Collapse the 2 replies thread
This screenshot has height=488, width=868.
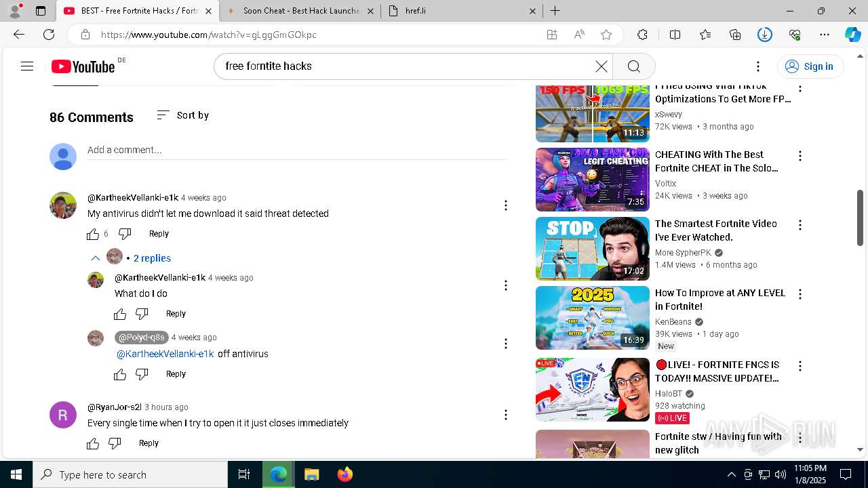pyautogui.click(x=132, y=258)
